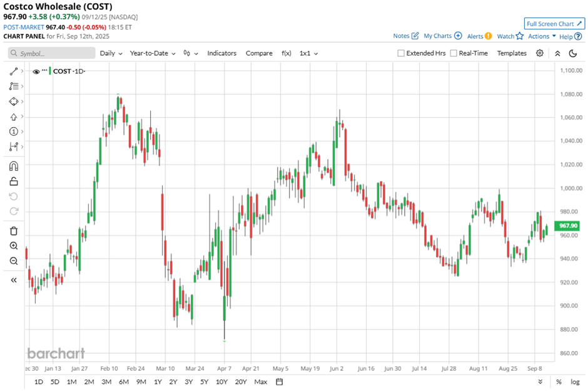Select the 1Y time range
The width and height of the screenshot is (588, 392).
pos(158,382)
